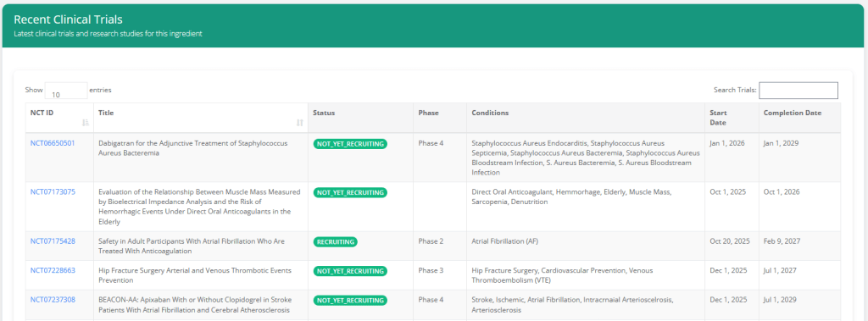Open the Show entries count selector
The height and width of the screenshot is (321, 868).
pyautogui.click(x=66, y=91)
